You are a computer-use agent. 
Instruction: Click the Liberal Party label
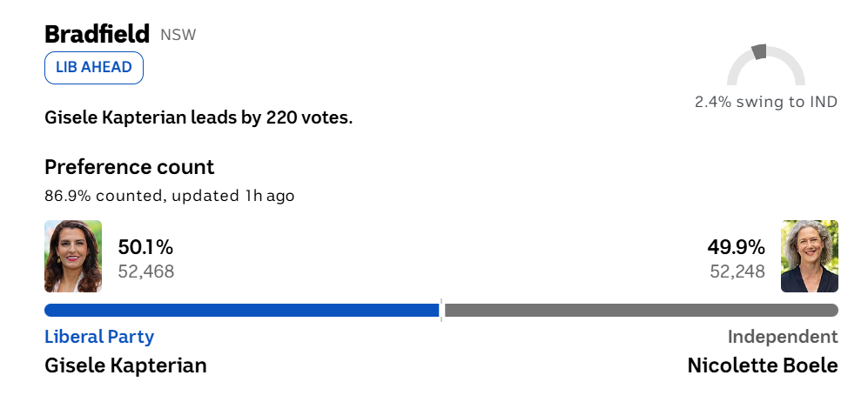tap(99, 337)
